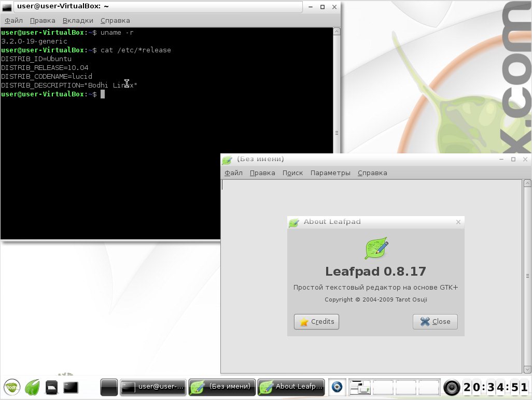Viewport: 532px width, 400px height.
Task: Launch terminal from the shelf launcher icon
Action: 71,387
